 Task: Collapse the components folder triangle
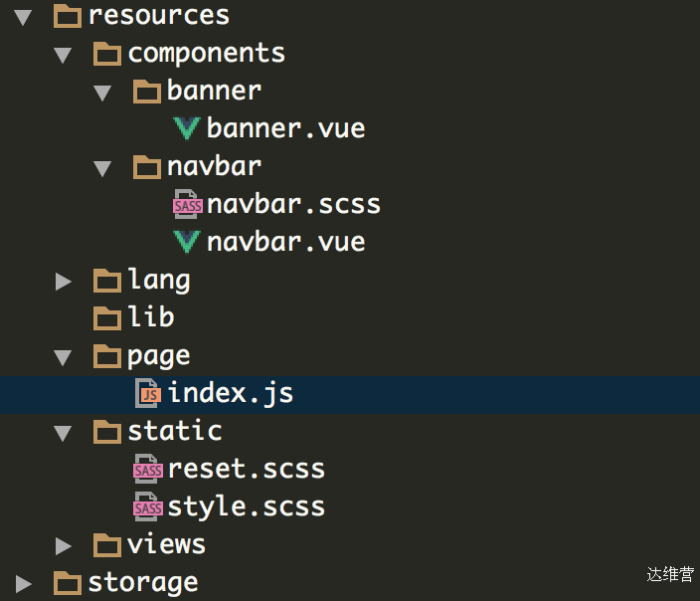click(x=63, y=55)
